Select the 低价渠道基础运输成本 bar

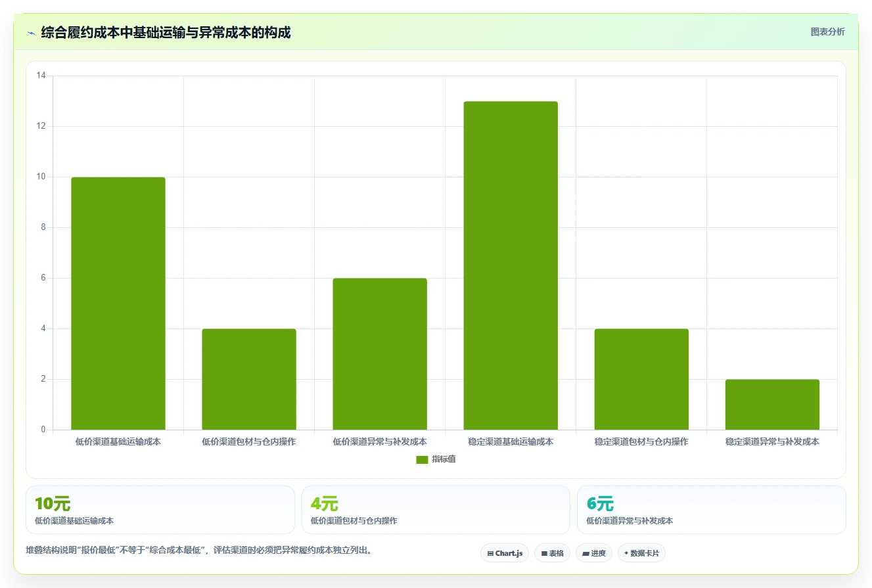[118, 304]
